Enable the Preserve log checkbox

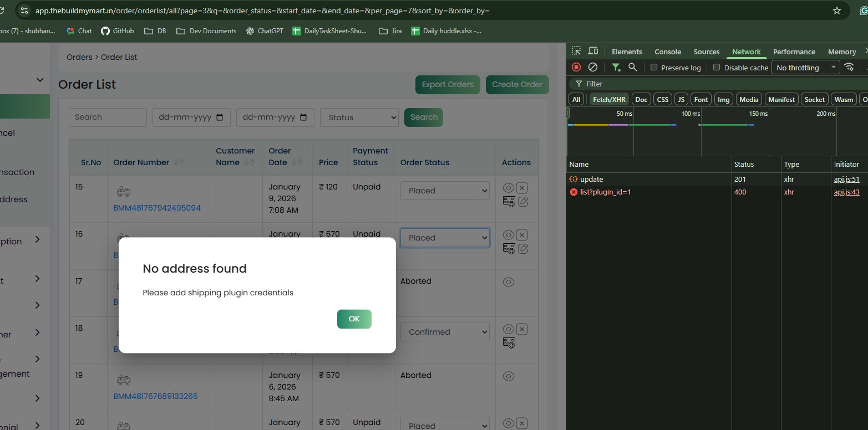[654, 67]
